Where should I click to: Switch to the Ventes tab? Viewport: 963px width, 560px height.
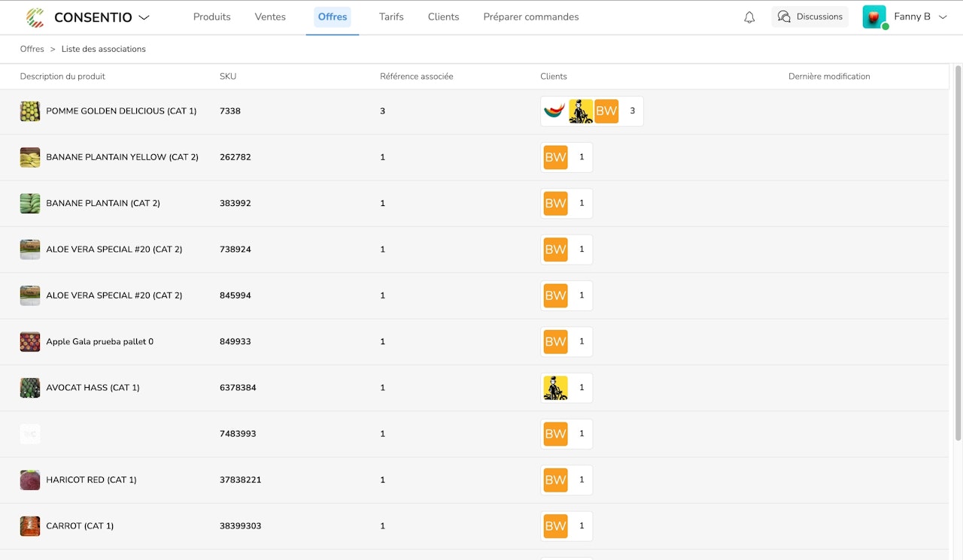coord(270,17)
